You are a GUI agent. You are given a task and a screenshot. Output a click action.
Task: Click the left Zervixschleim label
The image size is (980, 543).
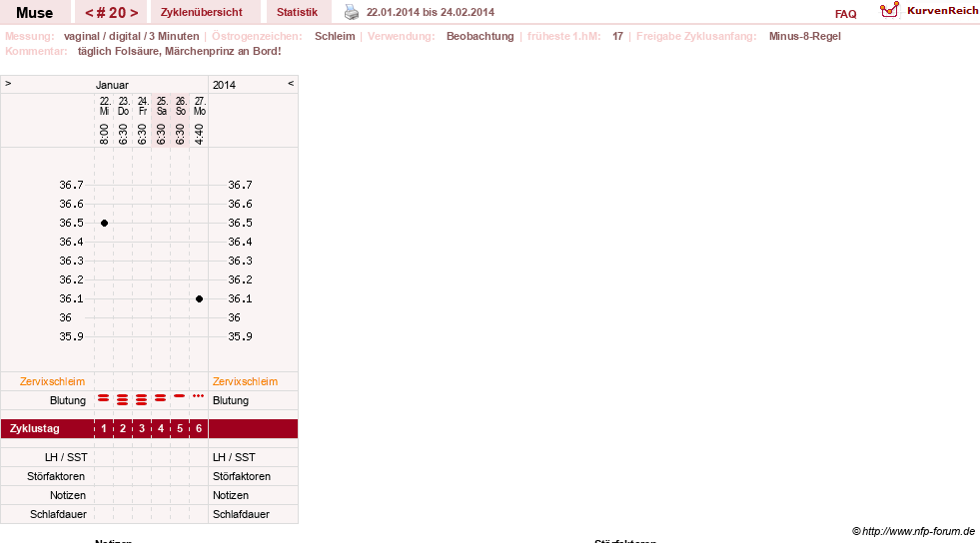point(53,381)
